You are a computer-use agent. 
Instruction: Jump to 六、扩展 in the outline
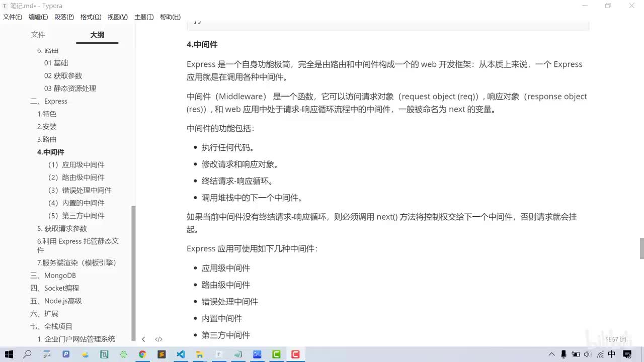tap(44, 314)
